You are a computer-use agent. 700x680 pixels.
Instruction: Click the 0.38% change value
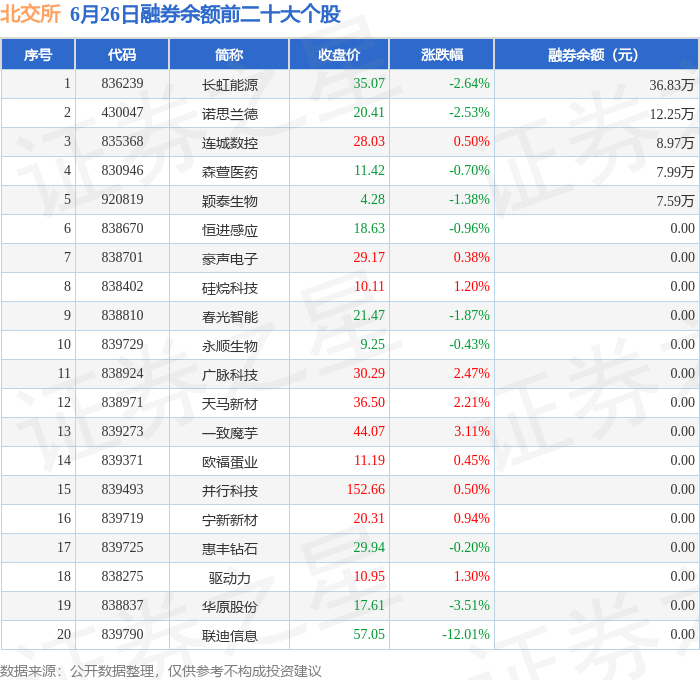tap(471, 258)
